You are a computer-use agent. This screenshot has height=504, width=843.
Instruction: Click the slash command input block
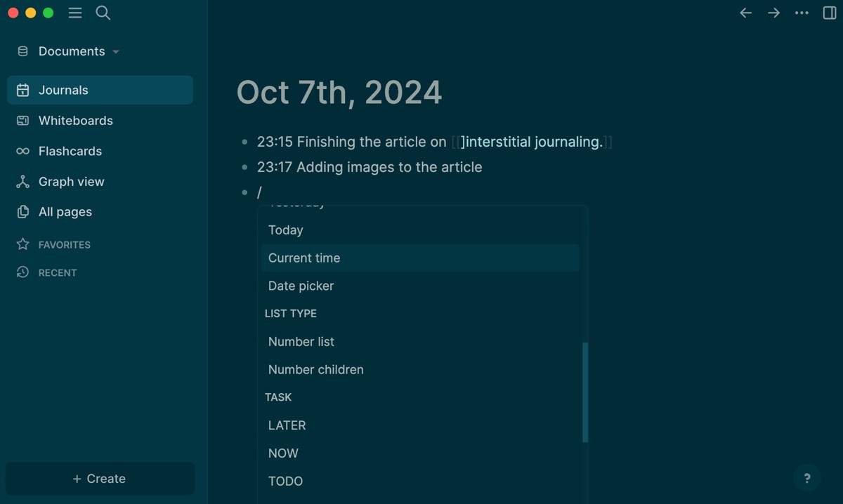tap(259, 192)
